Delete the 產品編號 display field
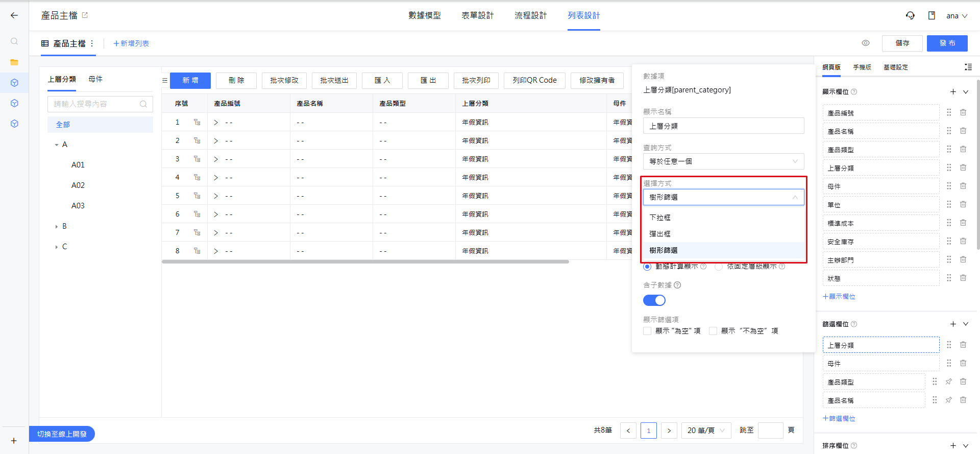This screenshot has width=980, height=454. pyautogui.click(x=963, y=112)
